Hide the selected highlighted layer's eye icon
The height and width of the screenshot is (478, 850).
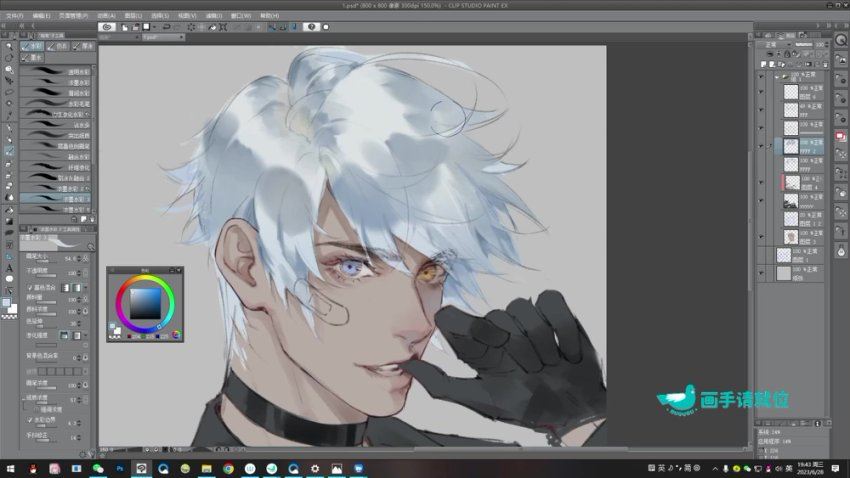[761, 146]
